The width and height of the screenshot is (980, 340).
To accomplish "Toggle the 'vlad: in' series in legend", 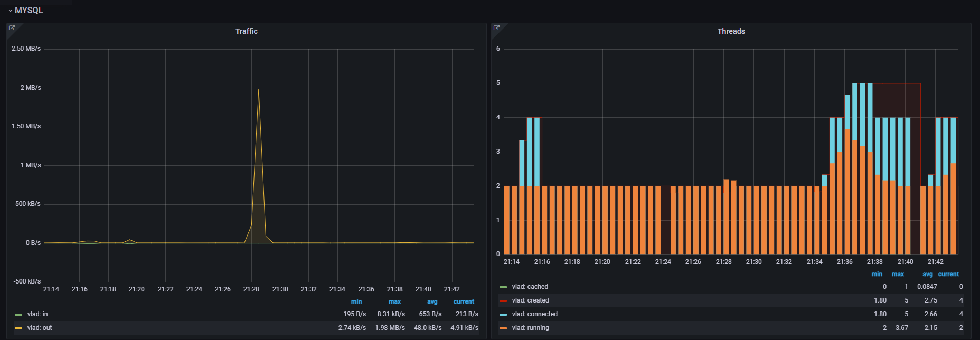I will coord(37,314).
